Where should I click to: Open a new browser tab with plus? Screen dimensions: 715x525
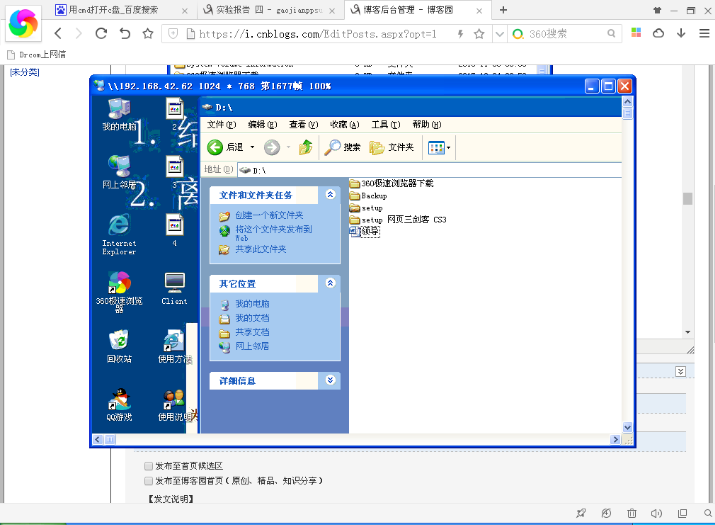pyautogui.click(x=503, y=10)
